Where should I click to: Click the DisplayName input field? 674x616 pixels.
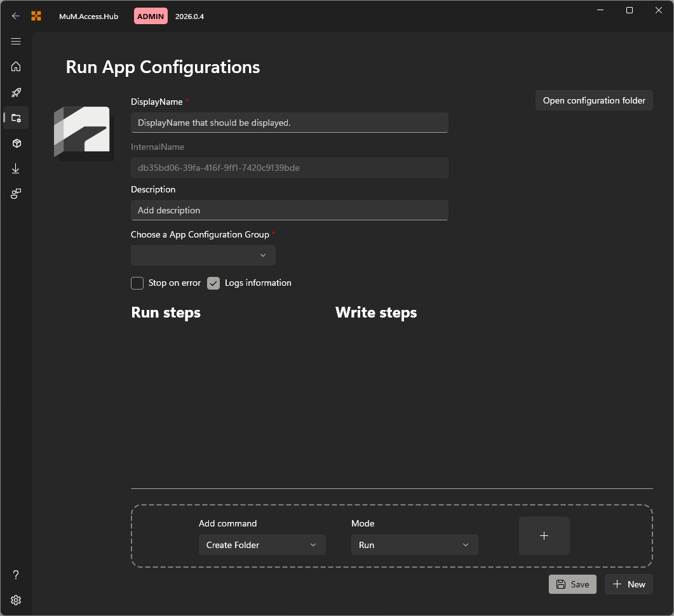pos(289,123)
